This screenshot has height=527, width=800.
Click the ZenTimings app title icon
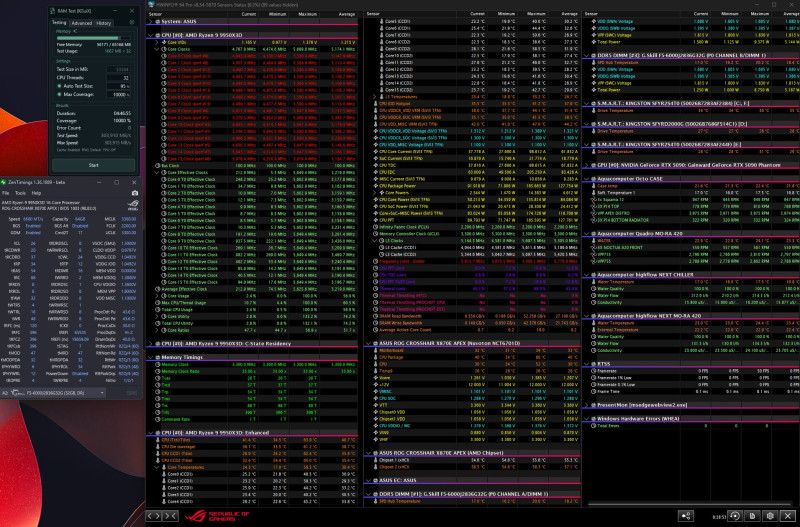[x=4, y=182]
